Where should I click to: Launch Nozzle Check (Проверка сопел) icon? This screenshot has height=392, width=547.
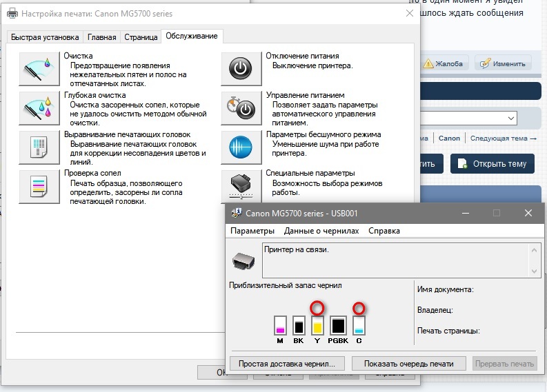tap(39, 187)
